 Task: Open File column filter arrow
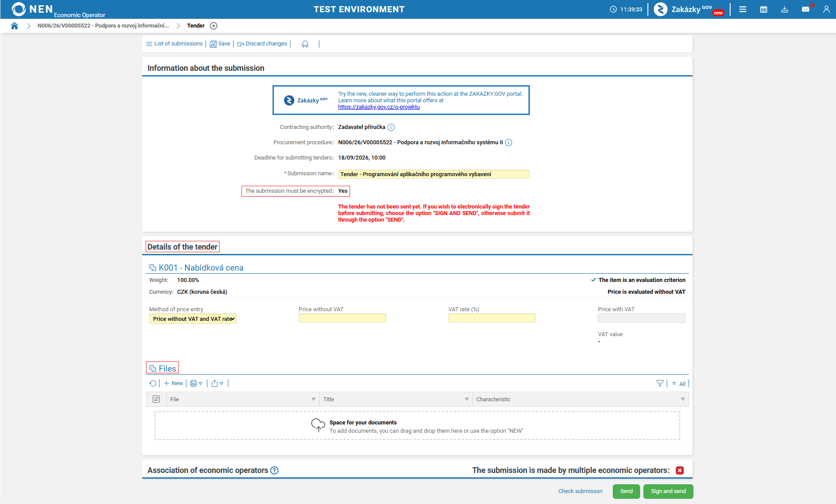pos(314,399)
